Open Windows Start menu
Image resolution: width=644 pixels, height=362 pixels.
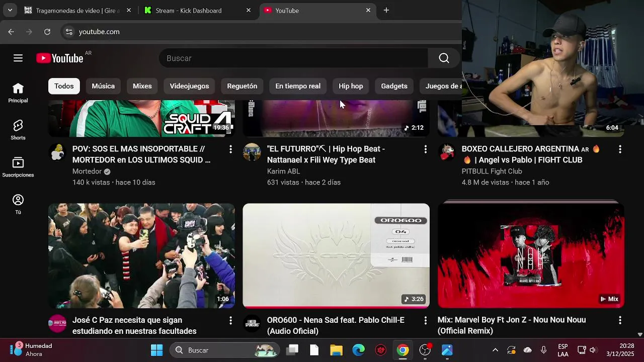point(156,350)
